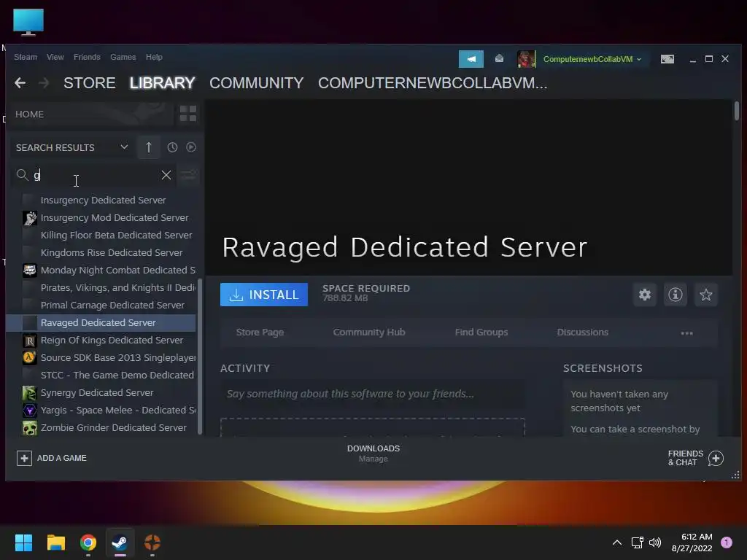The width and height of the screenshot is (747, 560).
Task: Go to the COMMUNITY tab
Action: 256,83
